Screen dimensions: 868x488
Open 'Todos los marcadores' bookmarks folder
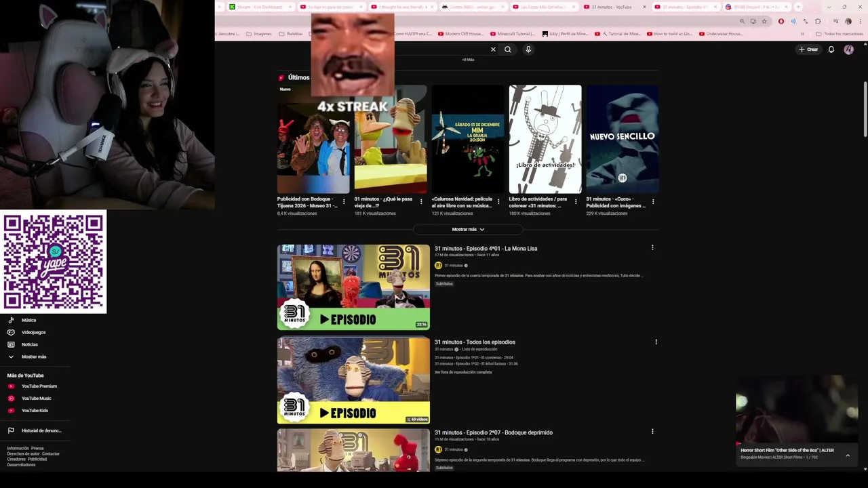point(840,34)
